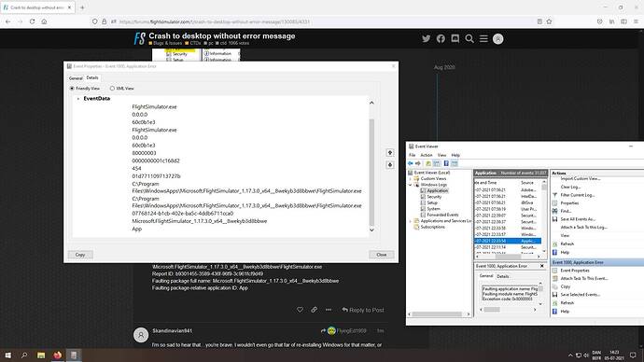Switch to Details tab in preview pane
Image resolution: width=644 pixels, height=362 pixels.
(x=503, y=276)
